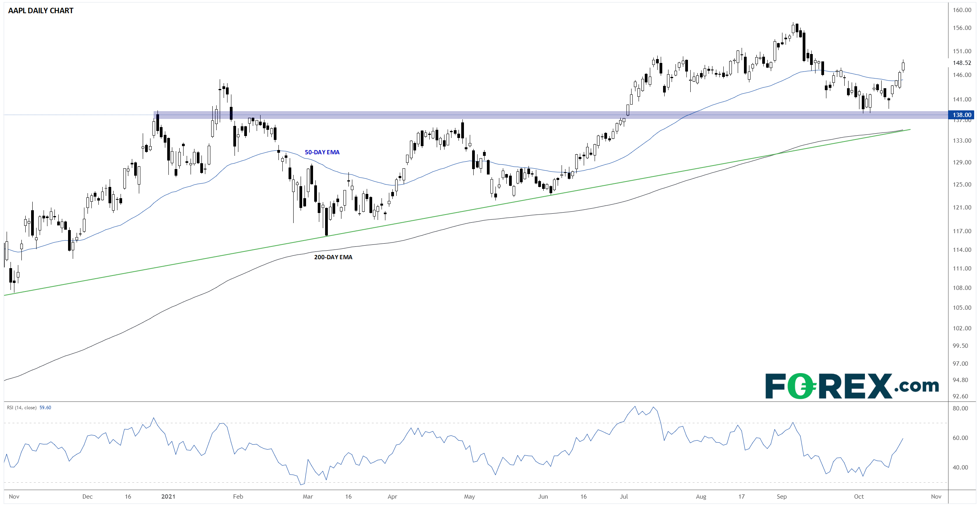Screen dimensions: 980x506
Task: Click the 2021 date axis label
Action: (x=168, y=496)
